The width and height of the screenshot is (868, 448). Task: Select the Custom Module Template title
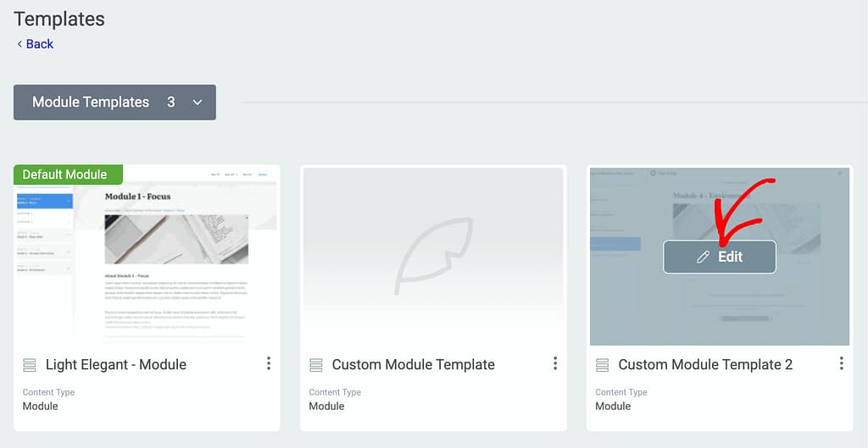click(x=413, y=365)
